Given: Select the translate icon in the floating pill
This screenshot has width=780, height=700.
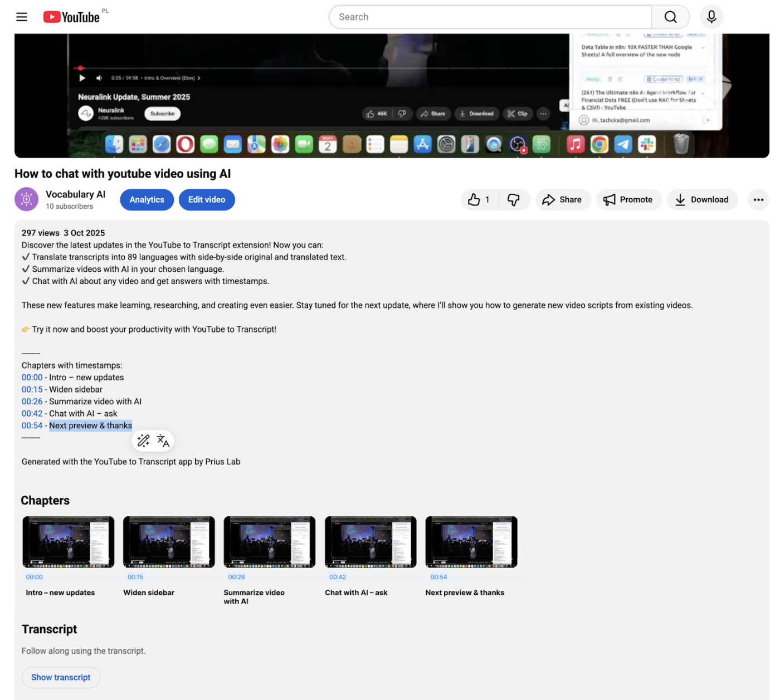Looking at the screenshot, I should point(162,440).
